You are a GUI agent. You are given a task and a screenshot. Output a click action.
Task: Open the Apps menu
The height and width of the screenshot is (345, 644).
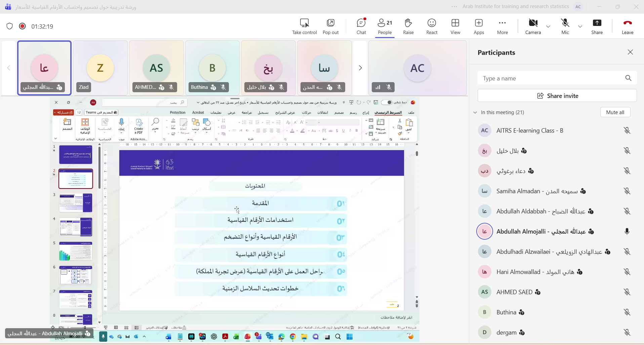pos(479,26)
